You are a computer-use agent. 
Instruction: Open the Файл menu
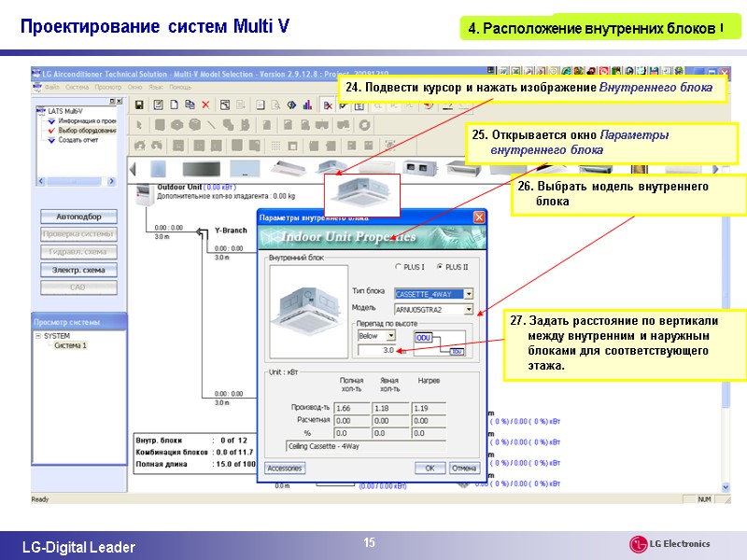point(52,87)
